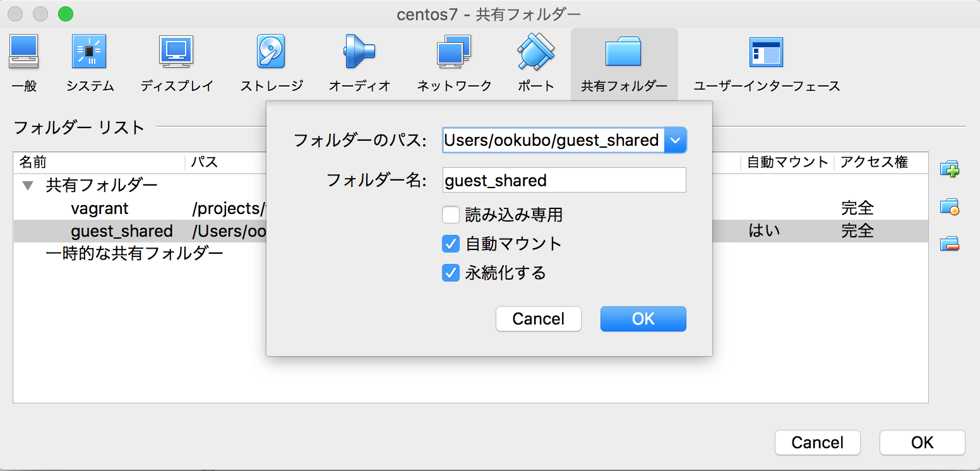Cancel the main settings window
980x471 pixels.
pos(817,443)
